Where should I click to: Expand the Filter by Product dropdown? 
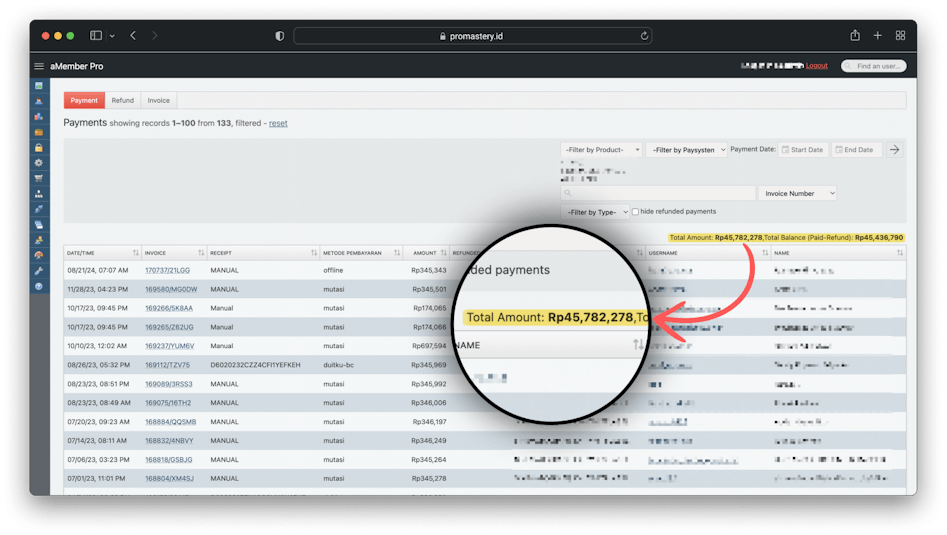coord(601,150)
